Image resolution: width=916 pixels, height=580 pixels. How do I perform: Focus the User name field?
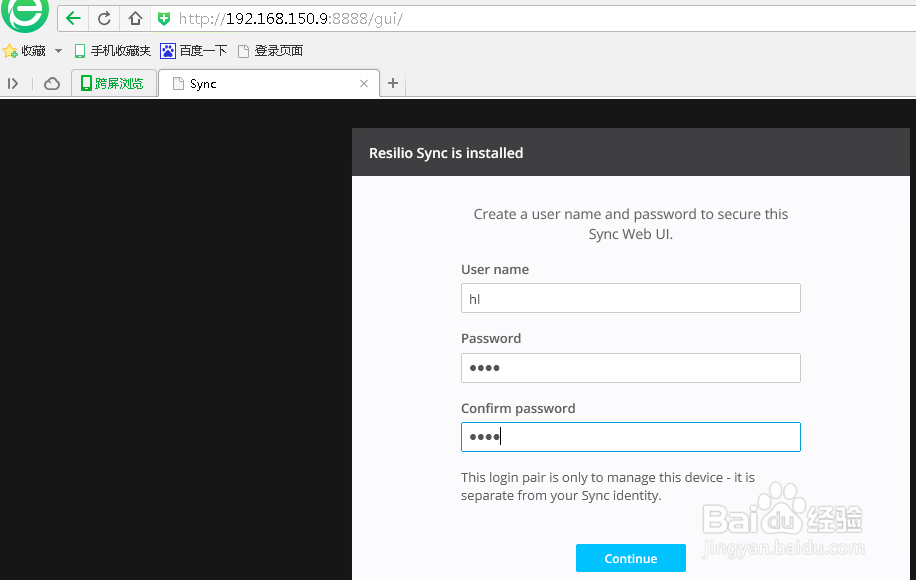coord(630,298)
